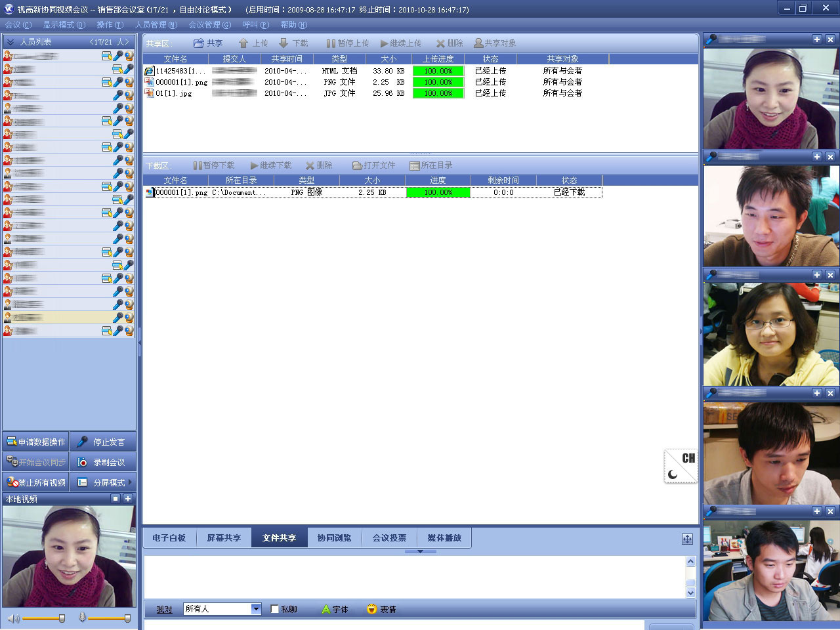The image size is (840, 630).
Task: Open the 会议管理 menu
Action: [209, 25]
